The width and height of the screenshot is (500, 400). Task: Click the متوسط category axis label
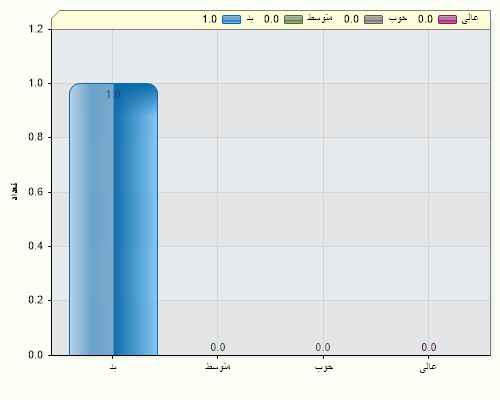click(x=218, y=367)
